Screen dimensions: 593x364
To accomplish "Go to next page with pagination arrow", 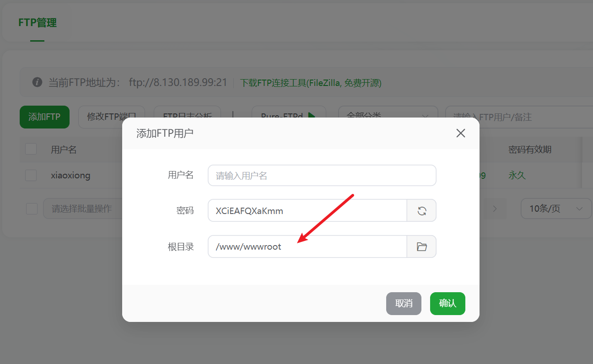I will pos(495,209).
